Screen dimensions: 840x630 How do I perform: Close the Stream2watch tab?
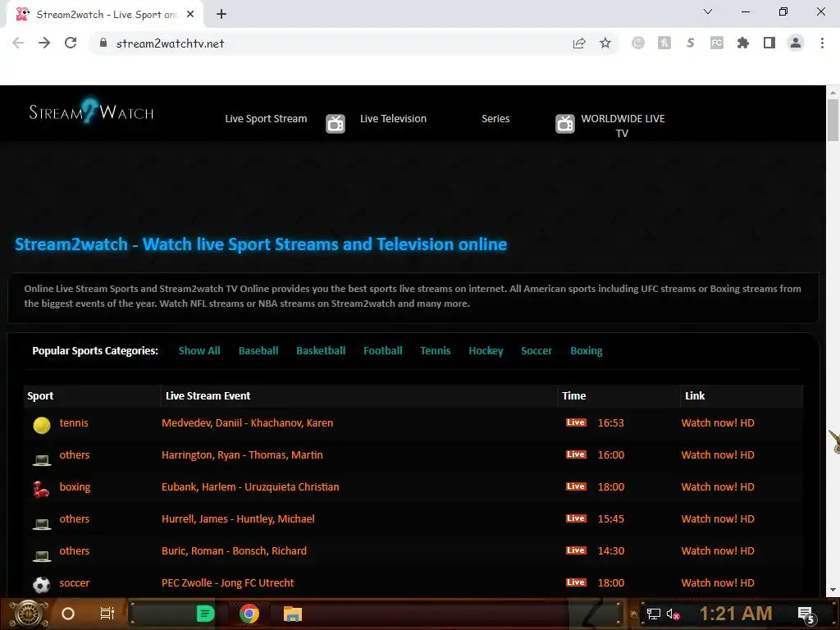tap(190, 15)
